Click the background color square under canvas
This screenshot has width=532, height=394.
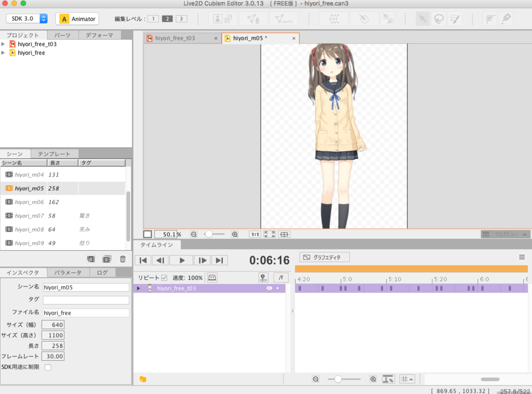coord(148,234)
